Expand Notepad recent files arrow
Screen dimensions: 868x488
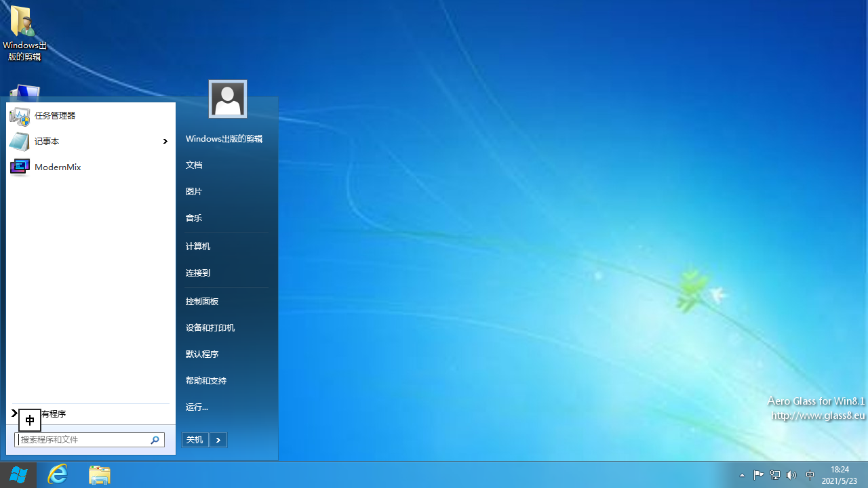pos(165,142)
